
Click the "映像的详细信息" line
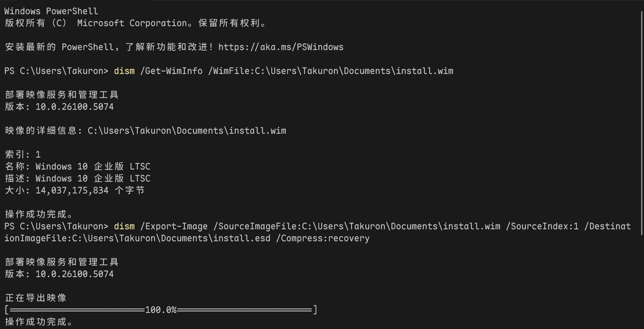146,131
